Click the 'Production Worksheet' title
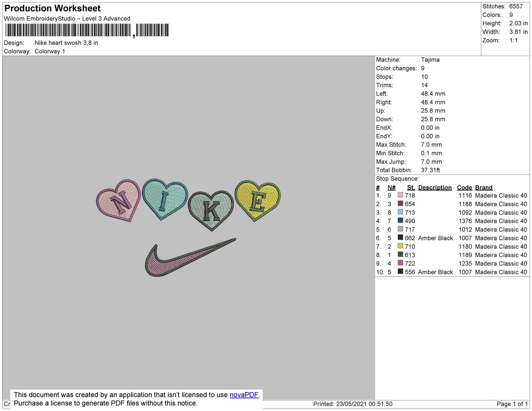This screenshot has height=411, width=532. (52, 8)
